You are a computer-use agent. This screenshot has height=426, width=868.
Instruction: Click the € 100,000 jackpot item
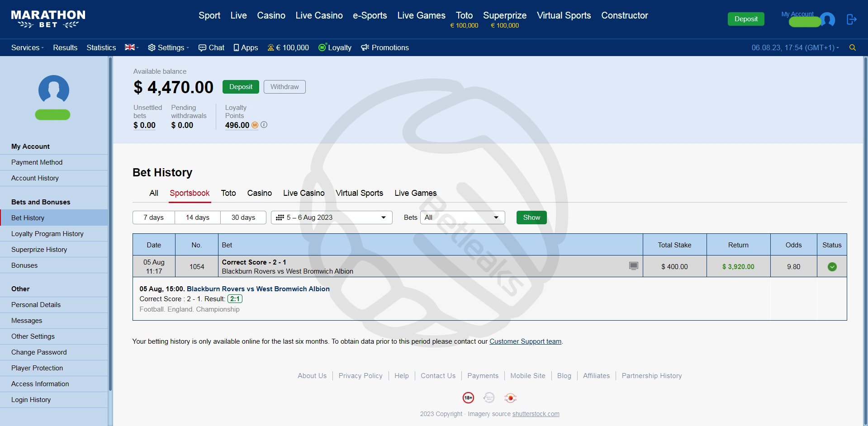[x=288, y=47]
